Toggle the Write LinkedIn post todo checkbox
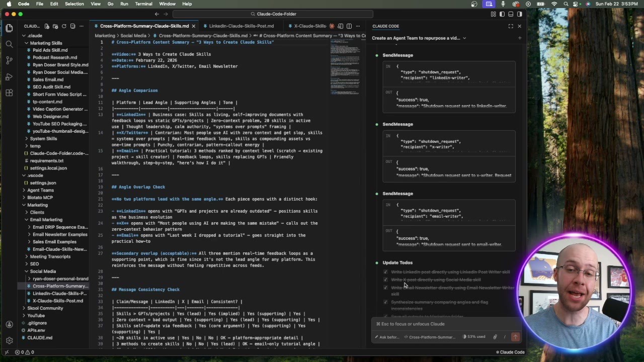This screenshot has height=362, width=644. point(386,272)
